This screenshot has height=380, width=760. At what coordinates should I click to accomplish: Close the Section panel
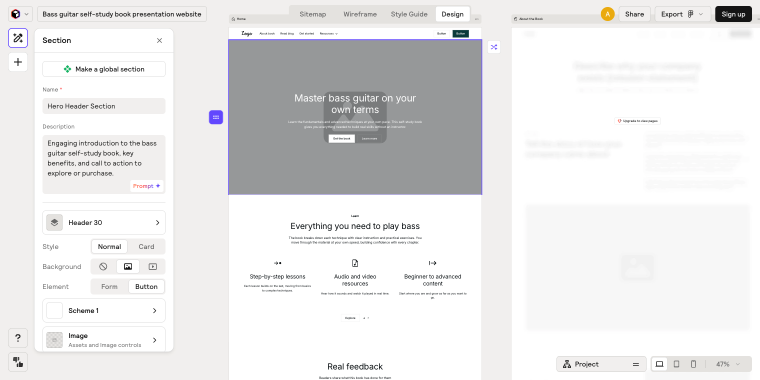pos(159,40)
